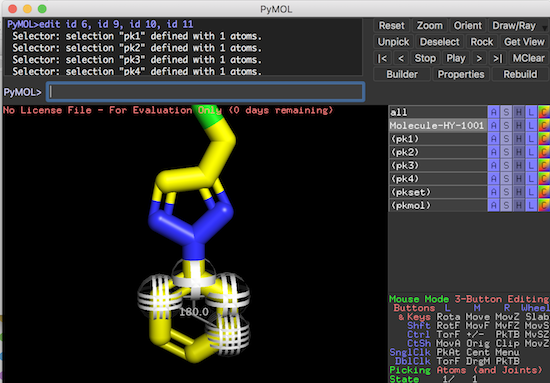This screenshot has width=550, height=383.
Task: Click the Unpick button
Action: click(394, 42)
